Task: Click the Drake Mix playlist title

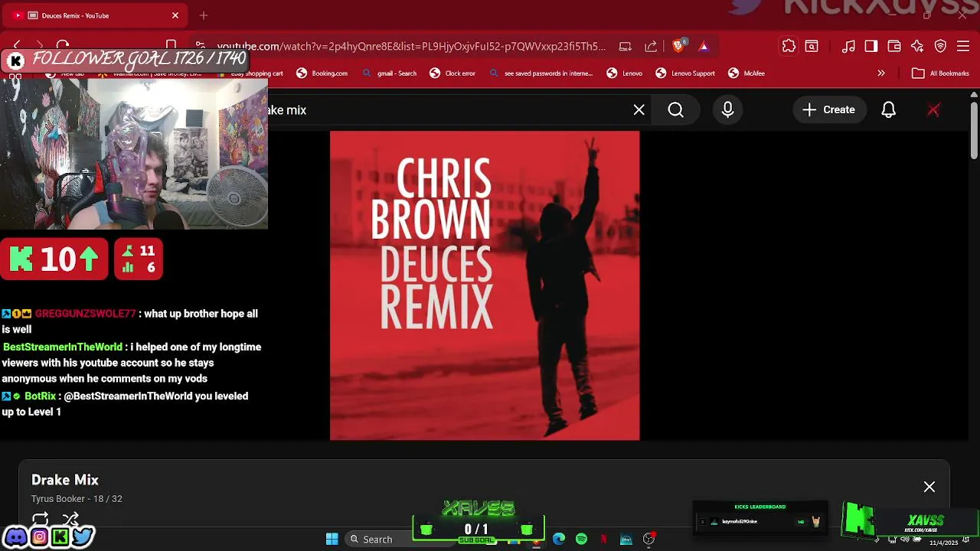Action: coord(65,480)
